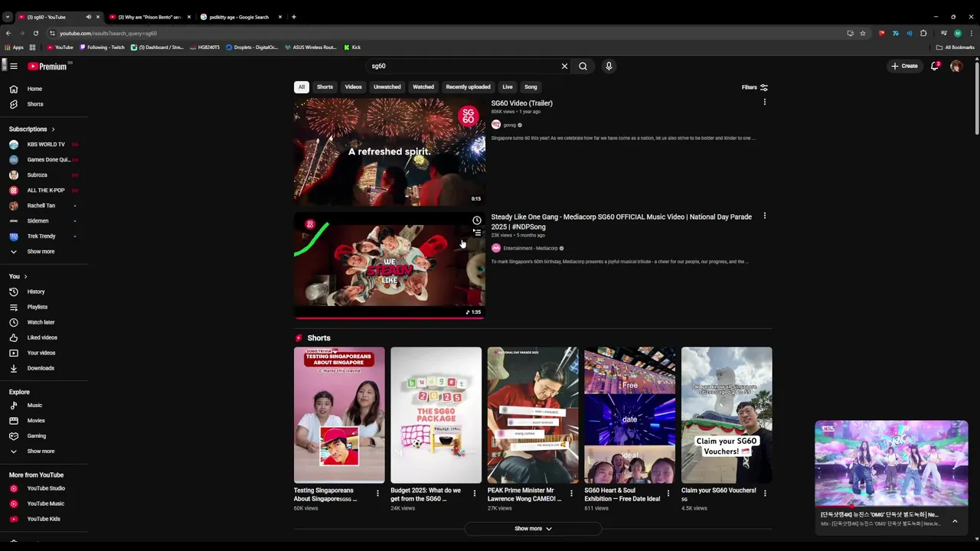
Task: Reload the page in Chrome
Action: coord(35,33)
